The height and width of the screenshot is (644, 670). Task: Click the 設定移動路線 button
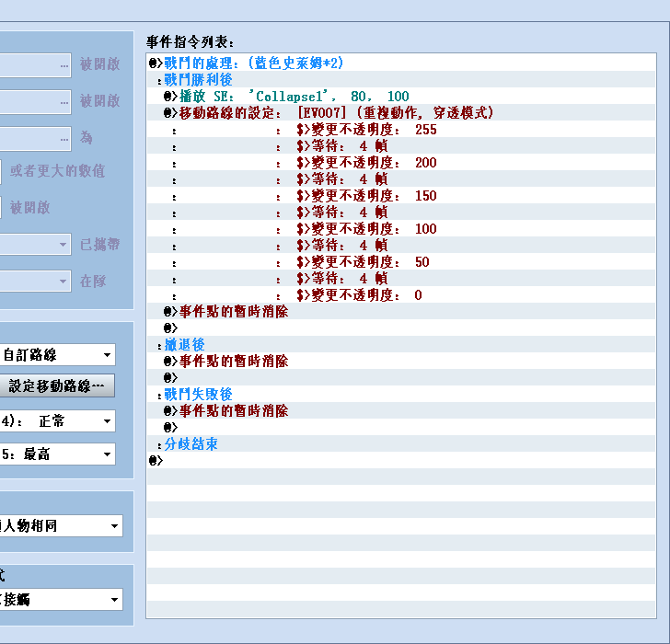[x=57, y=386]
